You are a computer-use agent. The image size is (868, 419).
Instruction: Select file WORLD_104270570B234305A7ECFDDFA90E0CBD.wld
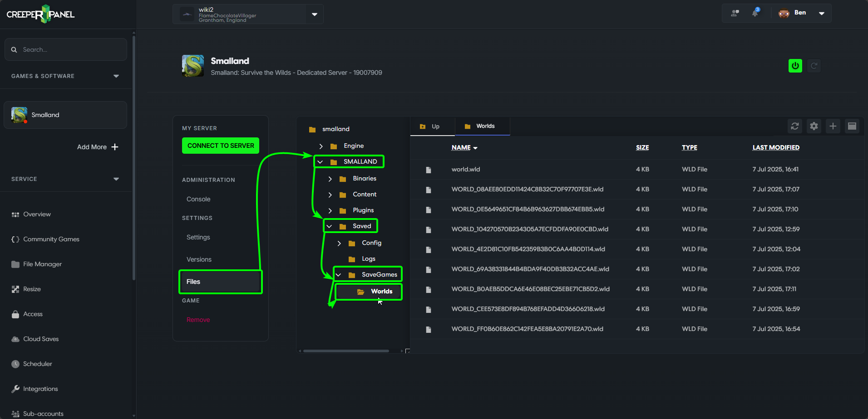[x=530, y=229]
